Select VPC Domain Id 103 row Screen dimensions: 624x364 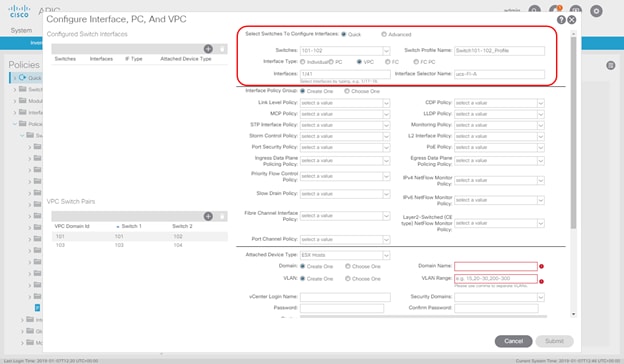139,245
